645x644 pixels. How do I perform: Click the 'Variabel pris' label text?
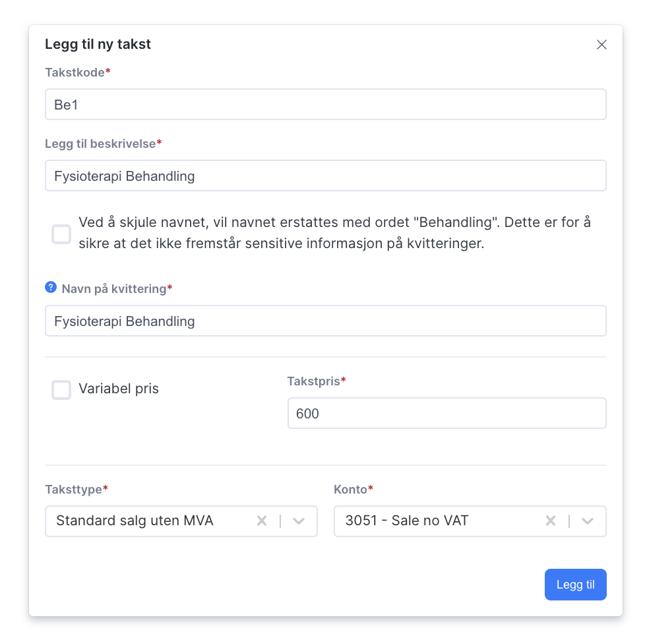point(119,389)
